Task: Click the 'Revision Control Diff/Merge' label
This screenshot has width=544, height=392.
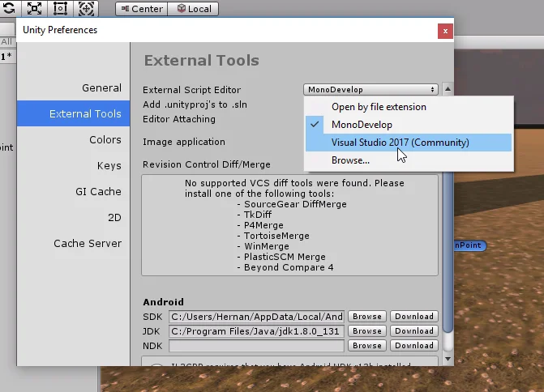Action: 207,164
